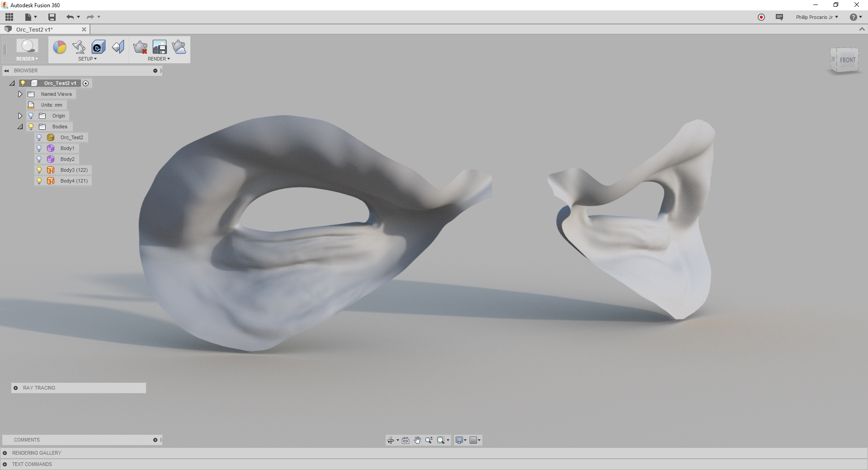This screenshot has height=470, width=868.
Task: Select the Body4 (121) tree item
Action: click(x=74, y=181)
